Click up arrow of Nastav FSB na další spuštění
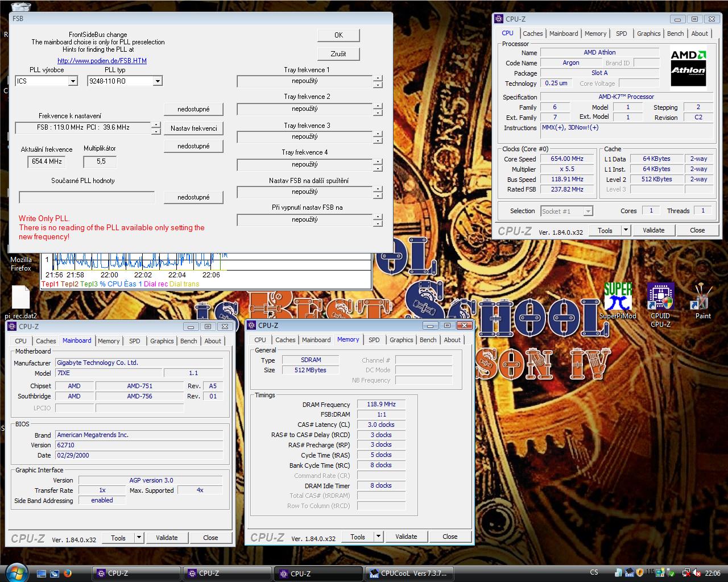This screenshot has height=582, width=728. [x=378, y=189]
